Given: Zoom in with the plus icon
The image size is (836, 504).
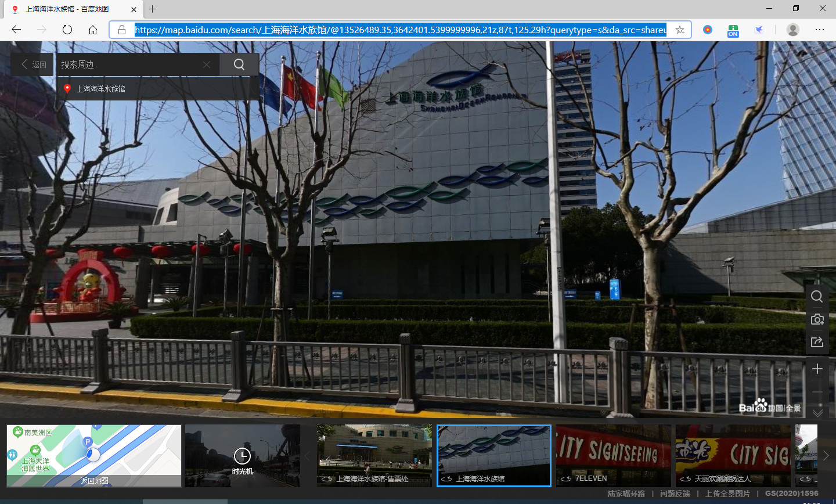Looking at the screenshot, I should click(x=817, y=369).
